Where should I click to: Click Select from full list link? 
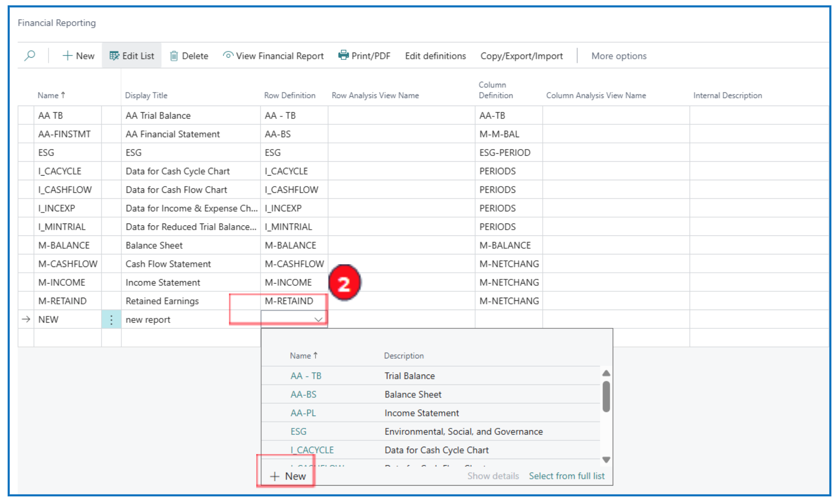coord(566,476)
